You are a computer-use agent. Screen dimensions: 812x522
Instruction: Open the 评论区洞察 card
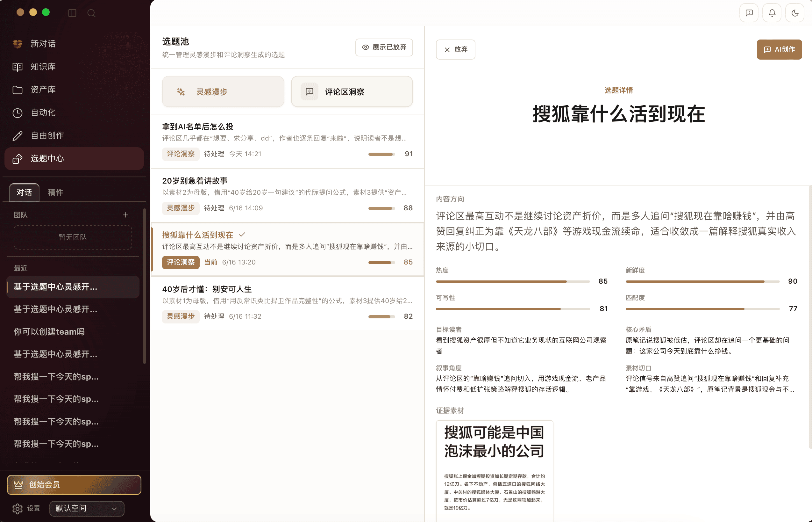(x=352, y=91)
